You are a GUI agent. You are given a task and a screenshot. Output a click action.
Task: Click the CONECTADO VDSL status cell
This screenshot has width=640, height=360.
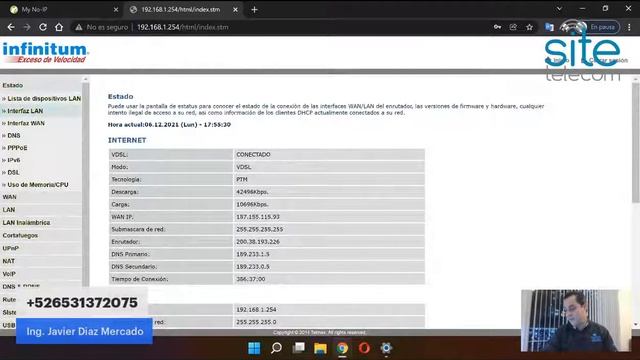coord(329,155)
